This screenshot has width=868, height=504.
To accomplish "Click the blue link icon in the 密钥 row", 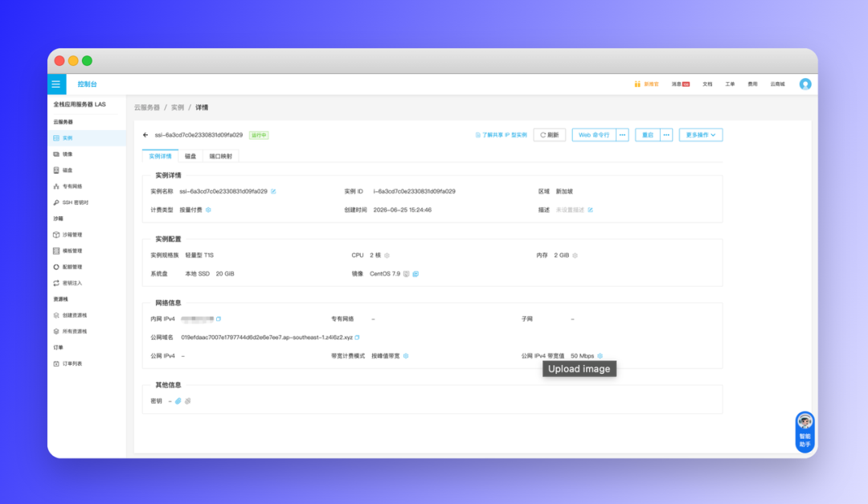I will tap(178, 401).
